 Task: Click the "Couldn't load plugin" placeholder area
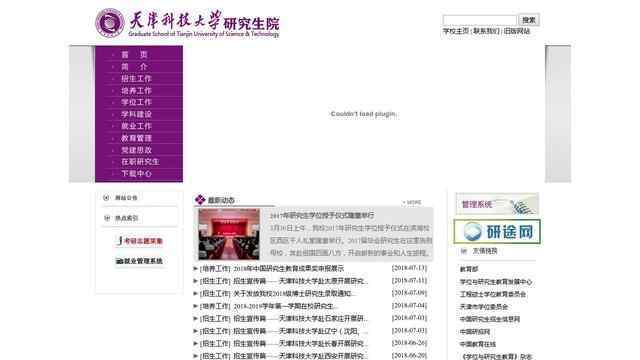[x=364, y=114]
